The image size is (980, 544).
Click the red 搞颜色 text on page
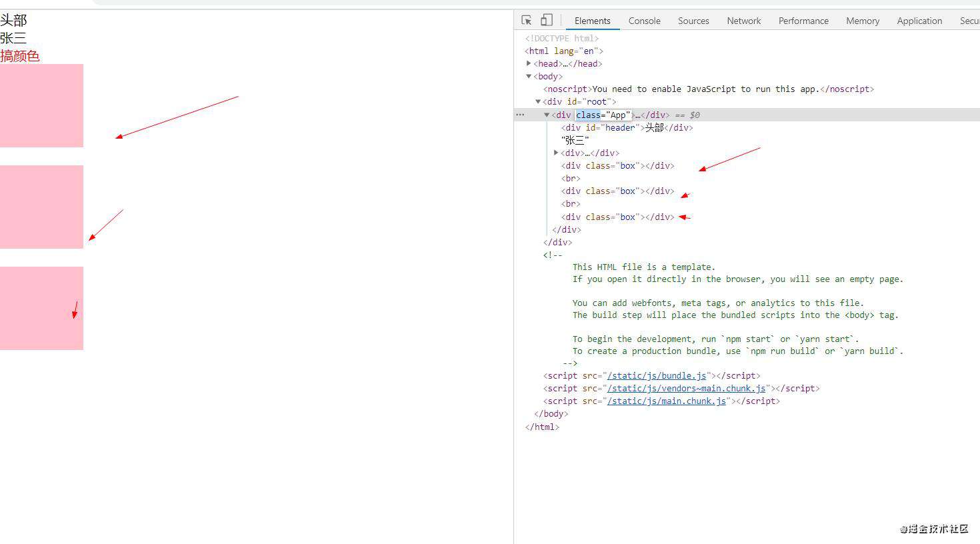point(20,56)
